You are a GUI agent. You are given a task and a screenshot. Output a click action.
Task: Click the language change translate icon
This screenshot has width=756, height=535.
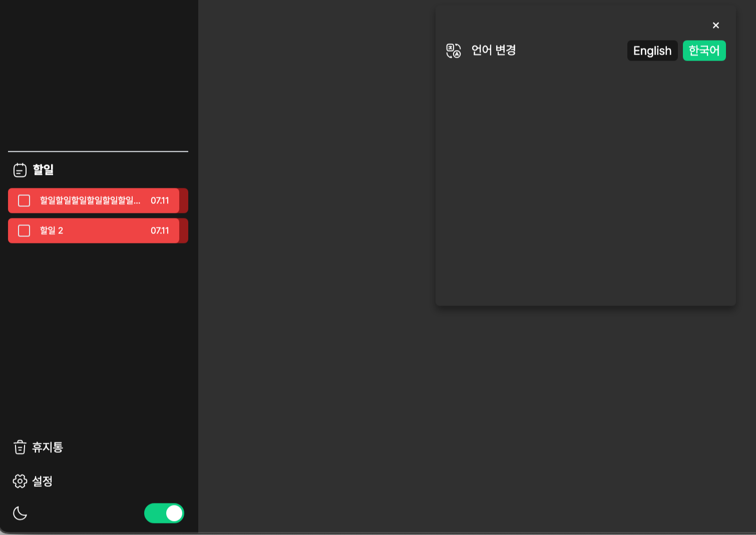coord(454,51)
